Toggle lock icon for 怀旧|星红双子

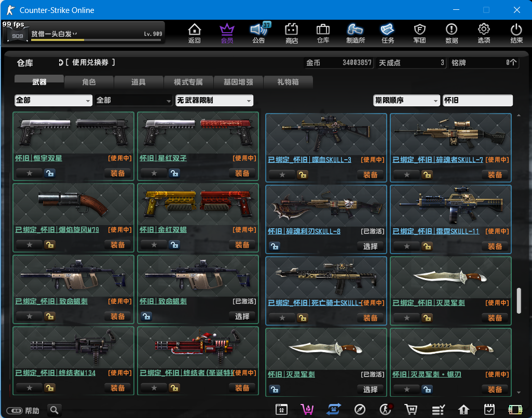coord(174,173)
